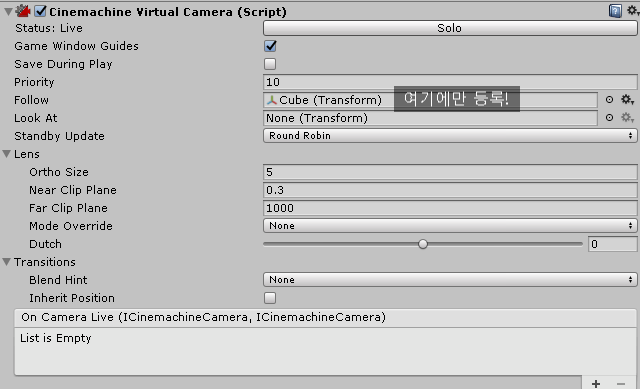640x389 pixels.
Task: Enable Inherit Position checkbox
Action: (270, 298)
